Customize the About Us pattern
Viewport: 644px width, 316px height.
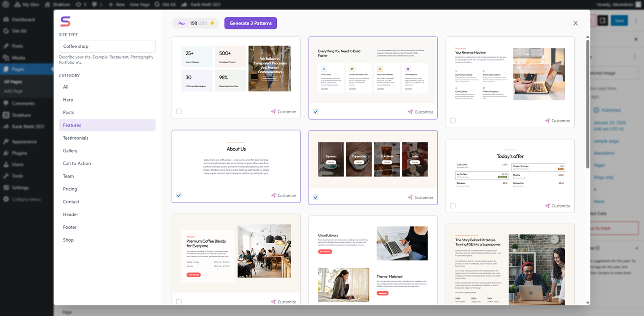[x=284, y=195]
